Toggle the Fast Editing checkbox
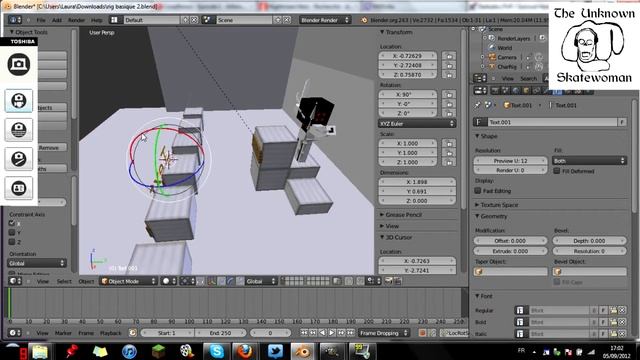The width and height of the screenshot is (640, 360). click(478, 191)
